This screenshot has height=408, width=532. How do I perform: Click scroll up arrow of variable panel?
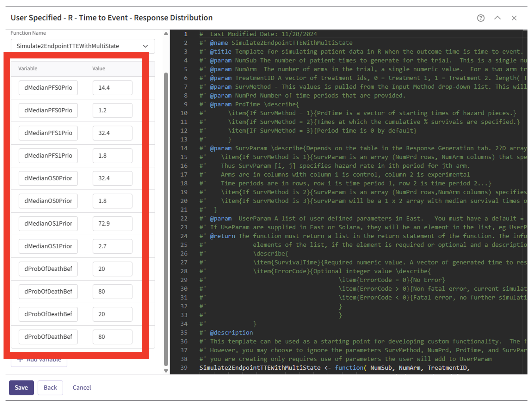166,34
